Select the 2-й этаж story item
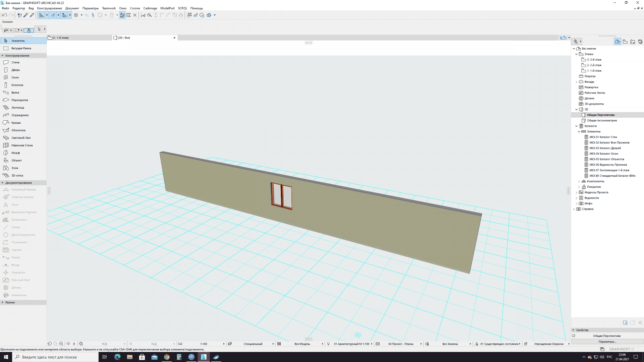The width and height of the screenshot is (644, 362). click(594, 65)
